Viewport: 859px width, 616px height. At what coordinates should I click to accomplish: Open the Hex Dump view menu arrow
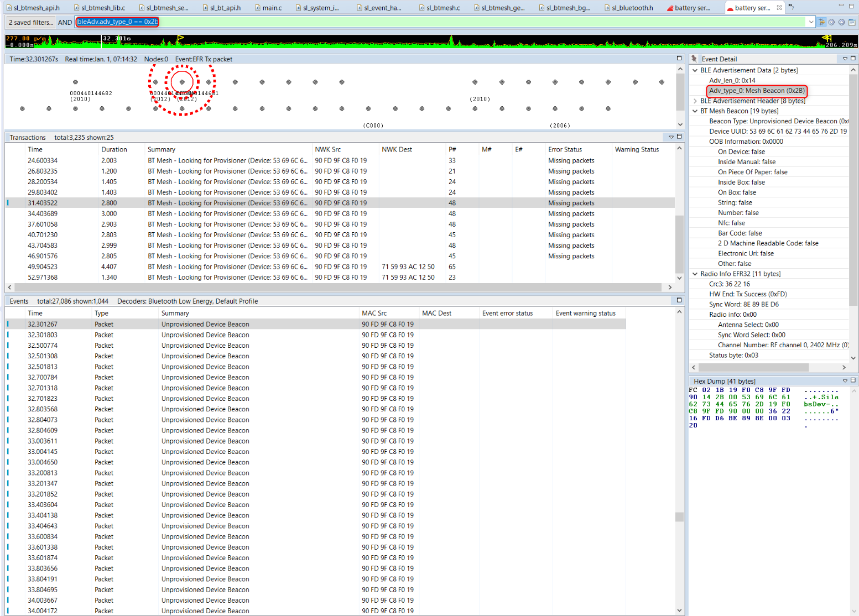click(x=845, y=380)
